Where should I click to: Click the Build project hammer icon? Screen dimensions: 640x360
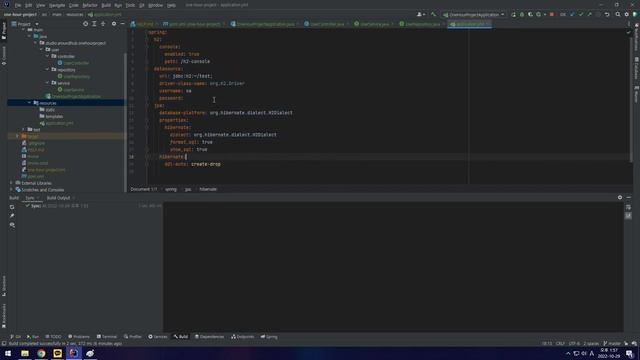click(x=433, y=15)
